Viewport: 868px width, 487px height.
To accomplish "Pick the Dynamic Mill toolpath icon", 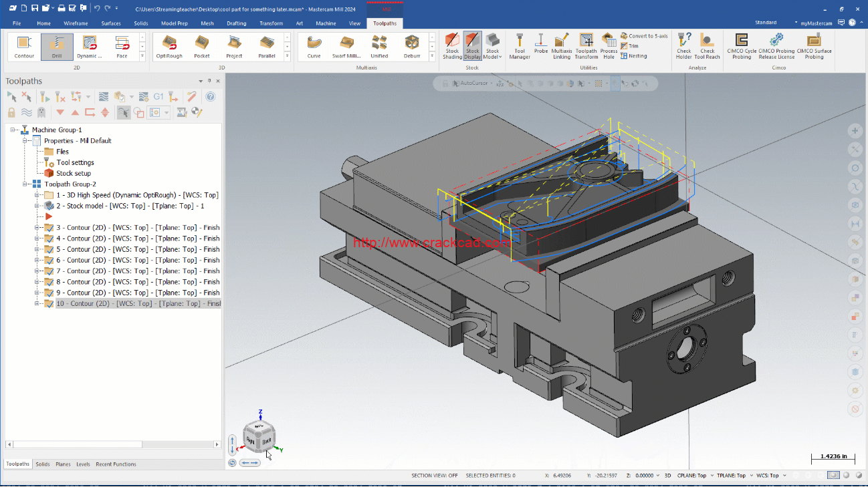I will click(90, 47).
